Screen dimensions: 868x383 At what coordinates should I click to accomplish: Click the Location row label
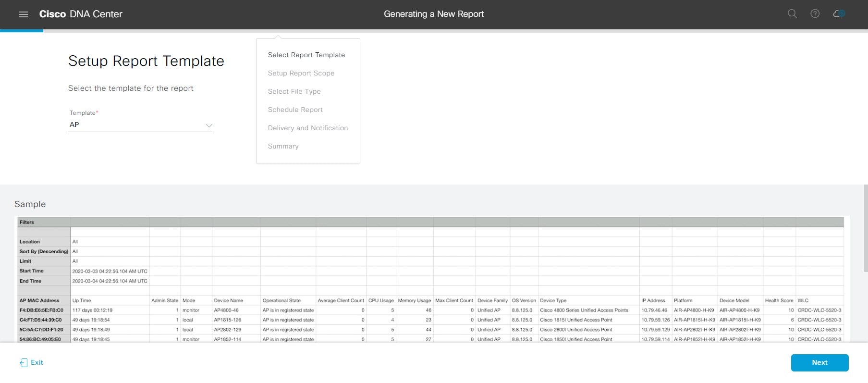(x=30, y=242)
